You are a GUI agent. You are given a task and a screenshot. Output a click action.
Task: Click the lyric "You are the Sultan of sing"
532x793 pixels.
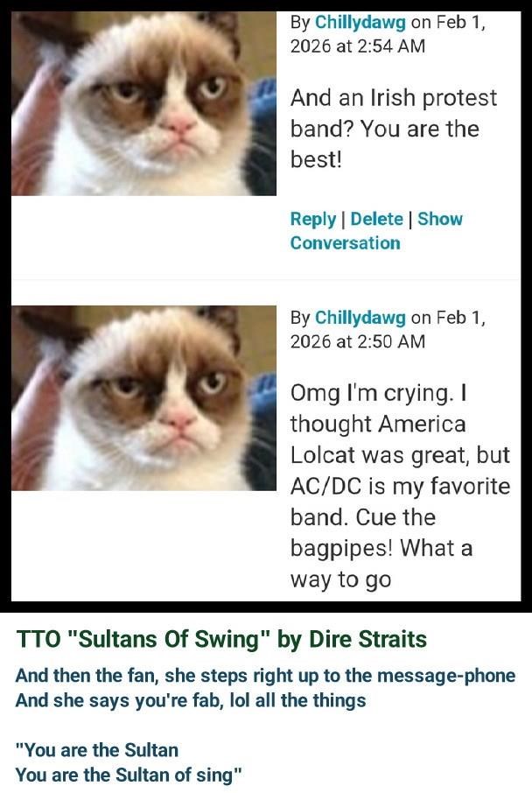pyautogui.click(x=129, y=775)
